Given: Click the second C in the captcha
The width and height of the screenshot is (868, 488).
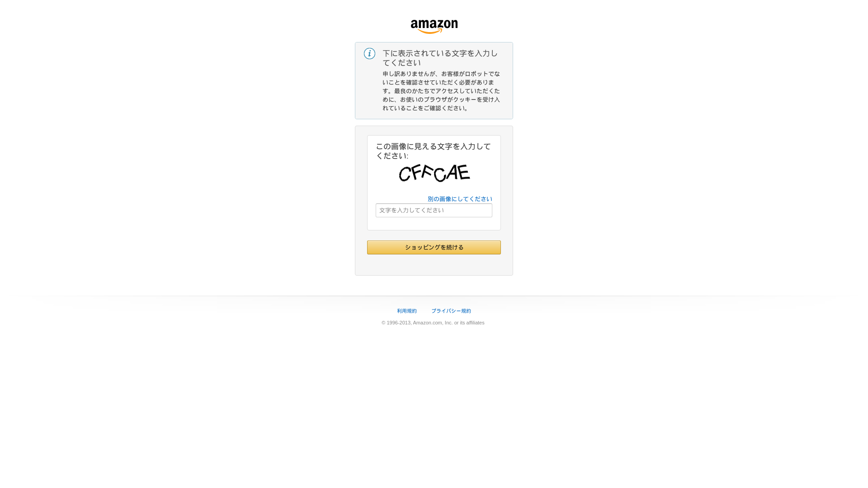Looking at the screenshot, I should [x=440, y=174].
